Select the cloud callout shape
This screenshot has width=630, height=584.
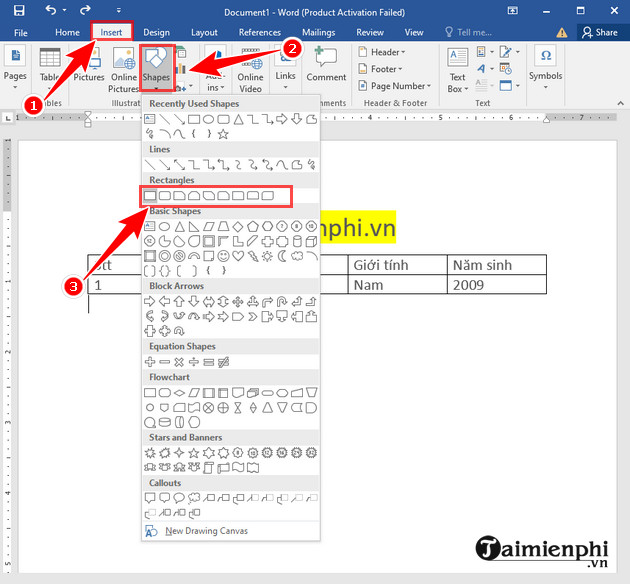[x=194, y=498]
